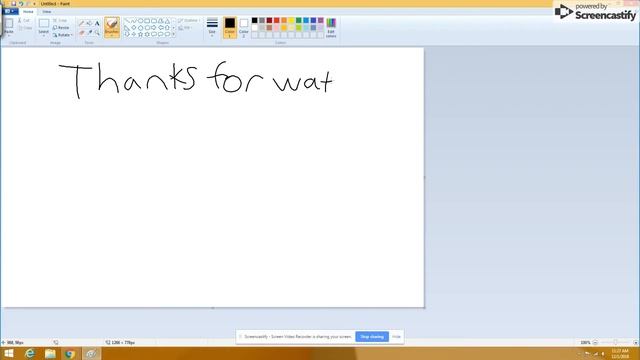This screenshot has height=360, width=640.
Task: Pick the orange palette color
Action: (284, 20)
